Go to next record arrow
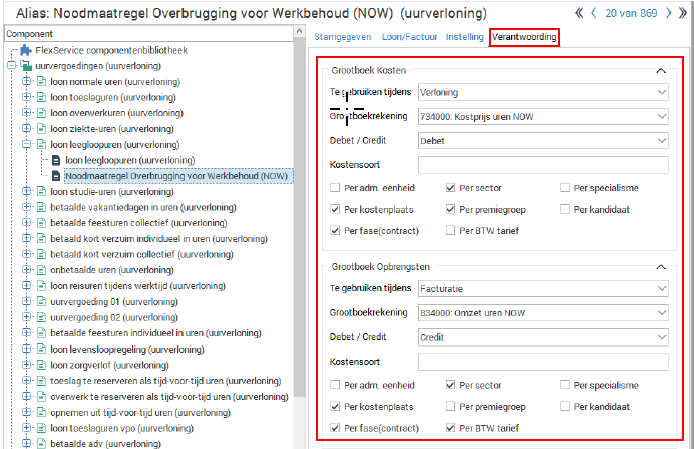Screen dimensions: 694x449 click(669, 13)
